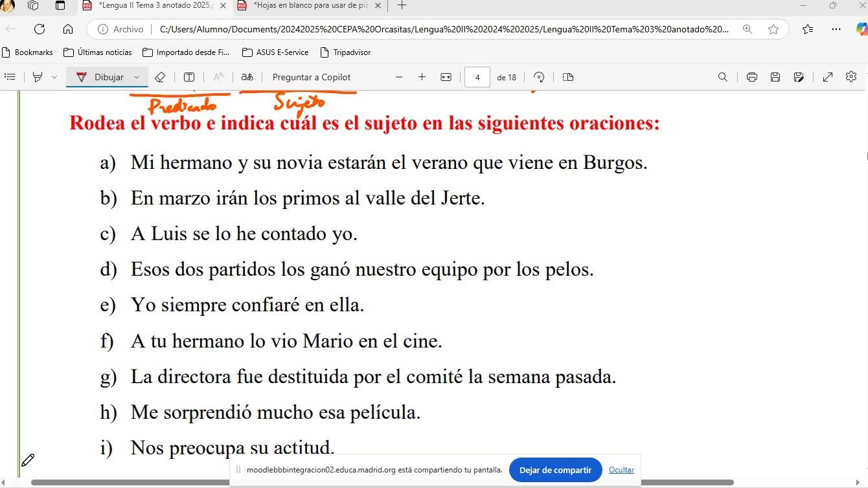Click the translate icon
The height and width of the screenshot is (488, 868).
247,77
